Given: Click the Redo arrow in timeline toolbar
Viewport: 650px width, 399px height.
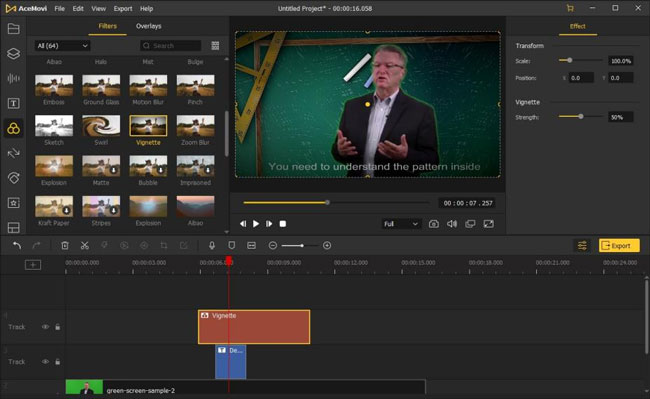Looking at the screenshot, I should pos(36,246).
